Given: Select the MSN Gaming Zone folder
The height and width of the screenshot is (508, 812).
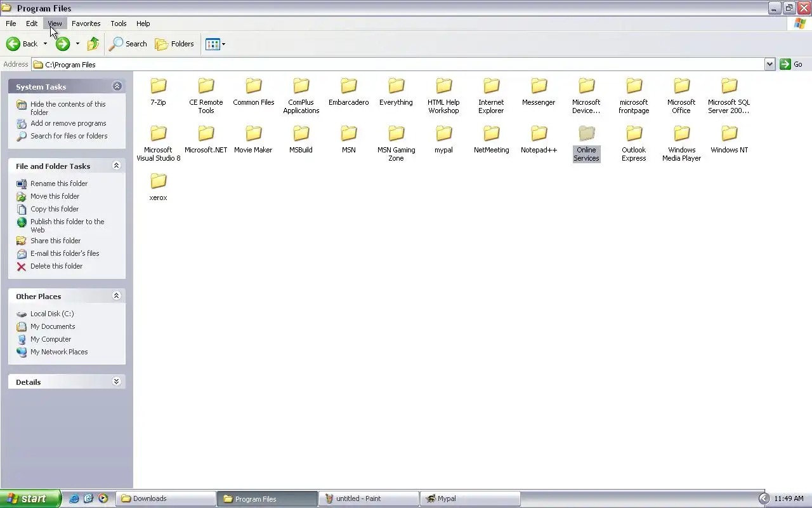Looking at the screenshot, I should 396,143.
